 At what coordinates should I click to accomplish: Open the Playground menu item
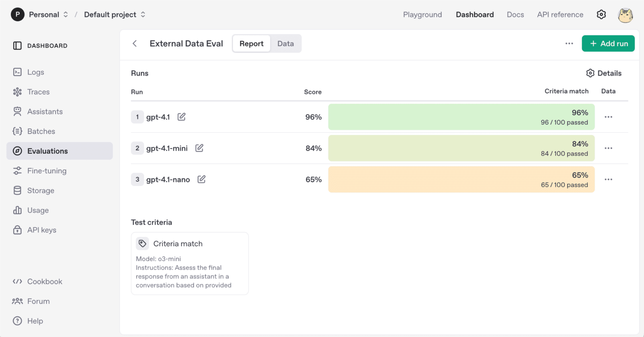coord(422,14)
